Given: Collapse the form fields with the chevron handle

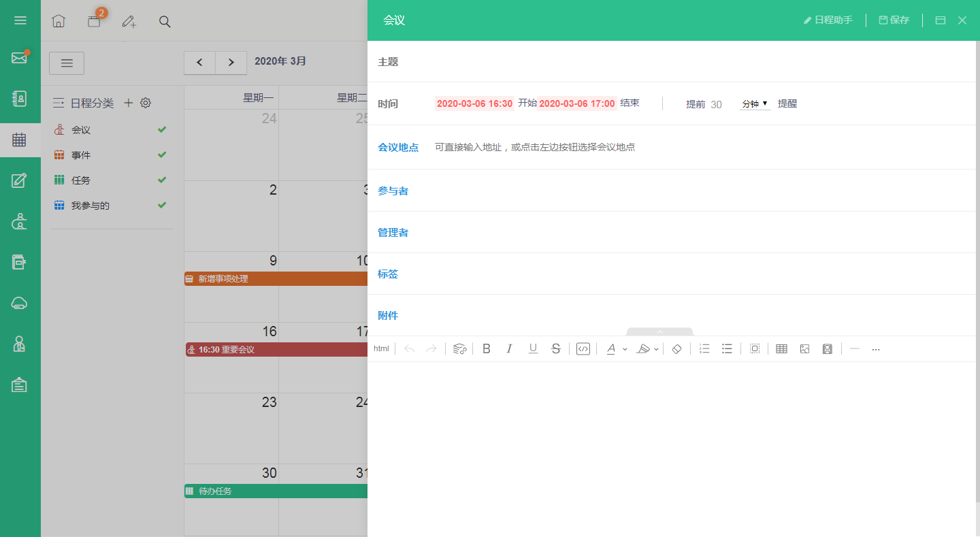Looking at the screenshot, I should point(659,331).
